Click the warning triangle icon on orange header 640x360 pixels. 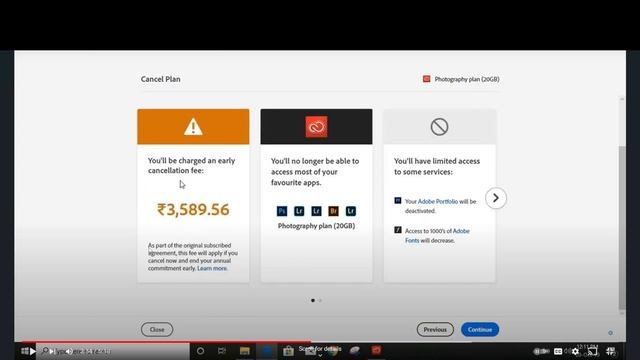tap(193, 127)
